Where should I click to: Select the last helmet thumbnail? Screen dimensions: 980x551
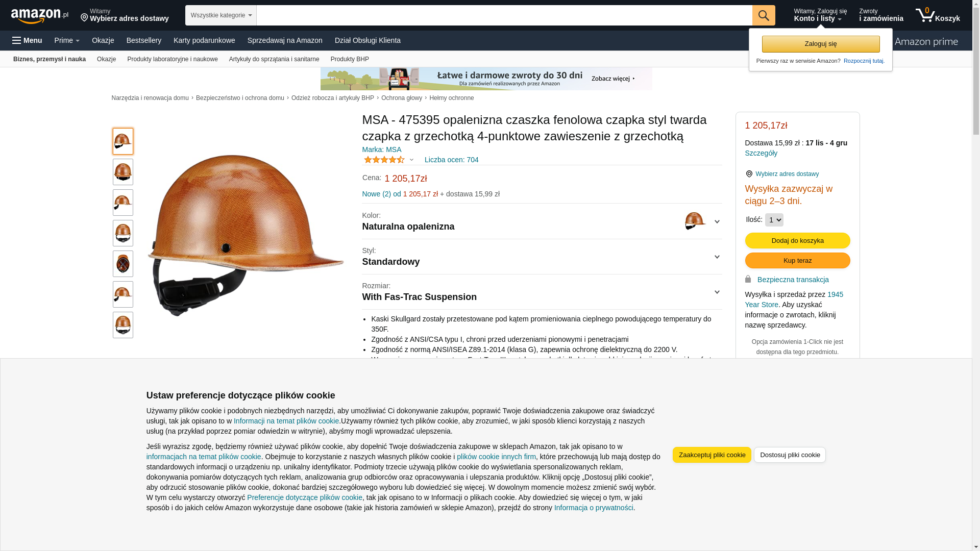tap(123, 325)
